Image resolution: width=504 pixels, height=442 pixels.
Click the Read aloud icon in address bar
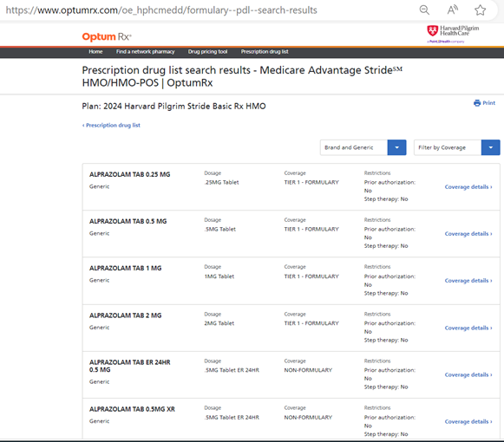click(x=453, y=10)
